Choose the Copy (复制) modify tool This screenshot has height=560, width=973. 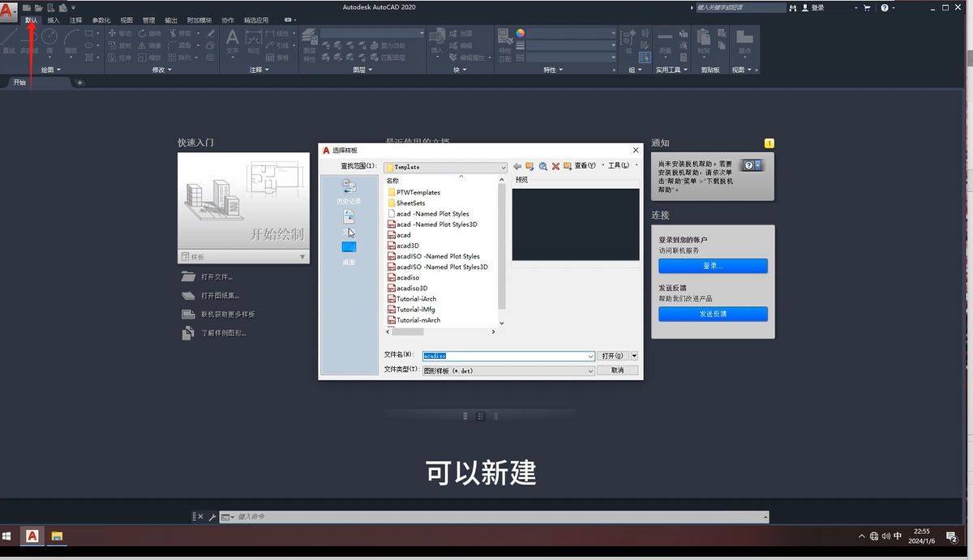[119, 45]
